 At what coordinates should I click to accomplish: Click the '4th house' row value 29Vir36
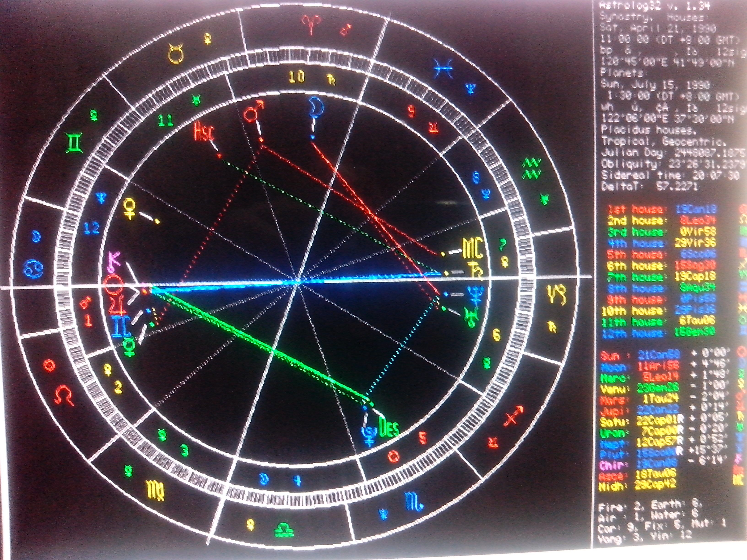tap(696, 243)
